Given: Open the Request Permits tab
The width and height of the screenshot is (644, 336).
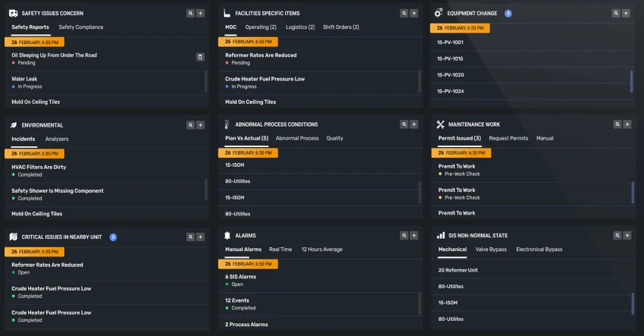Looking at the screenshot, I should [x=508, y=138].
